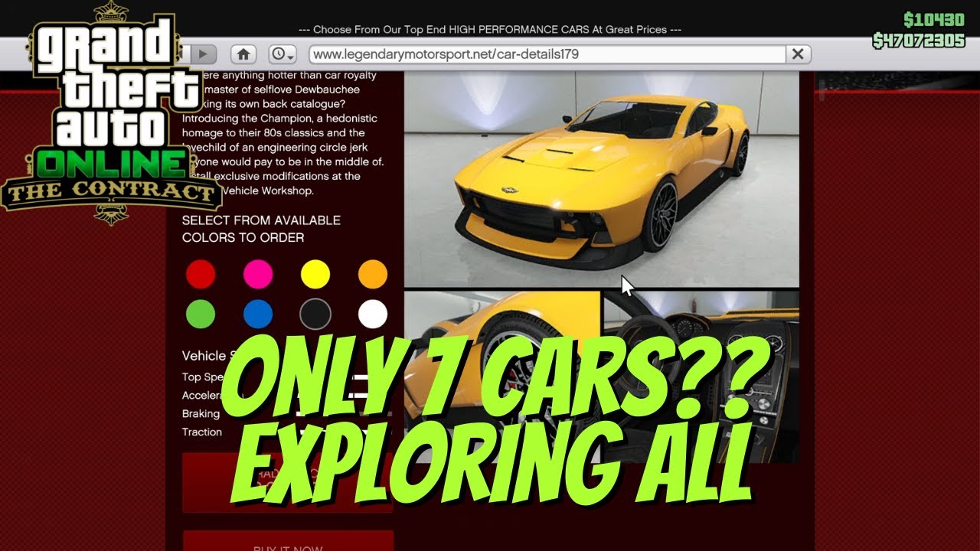Image resolution: width=980 pixels, height=551 pixels.
Task: Select the black car color swatch
Action: (315, 314)
